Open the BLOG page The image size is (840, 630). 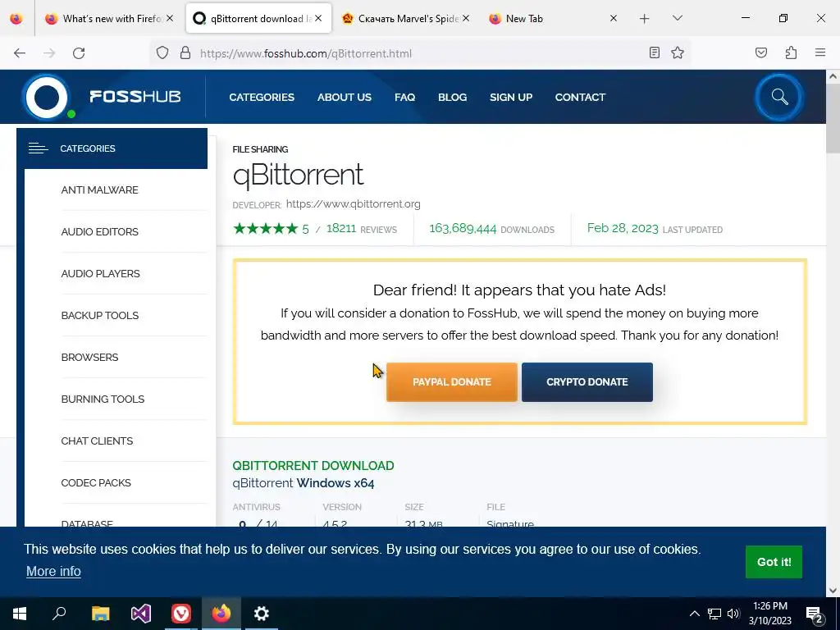452,97
